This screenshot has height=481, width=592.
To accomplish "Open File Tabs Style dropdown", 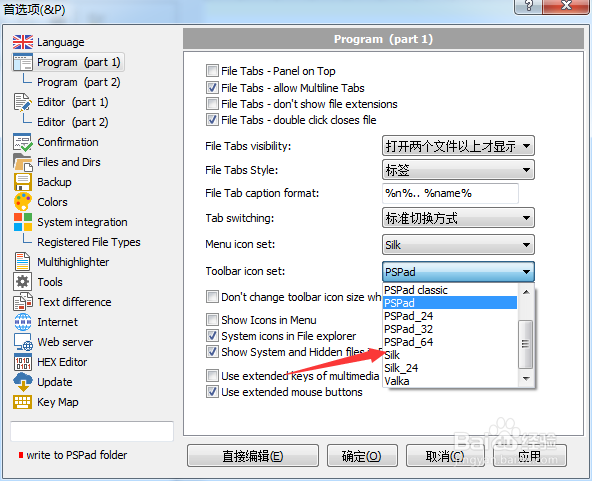I will pyautogui.click(x=458, y=170).
